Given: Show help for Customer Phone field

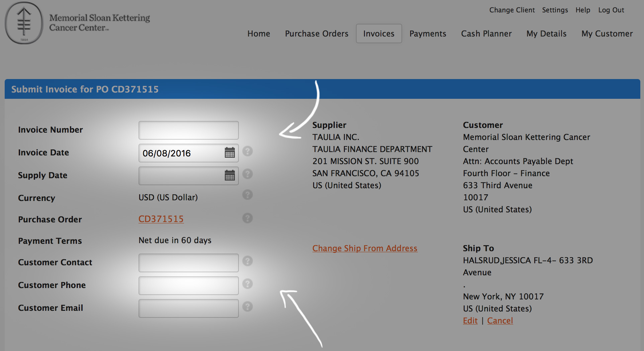Looking at the screenshot, I should point(248,284).
